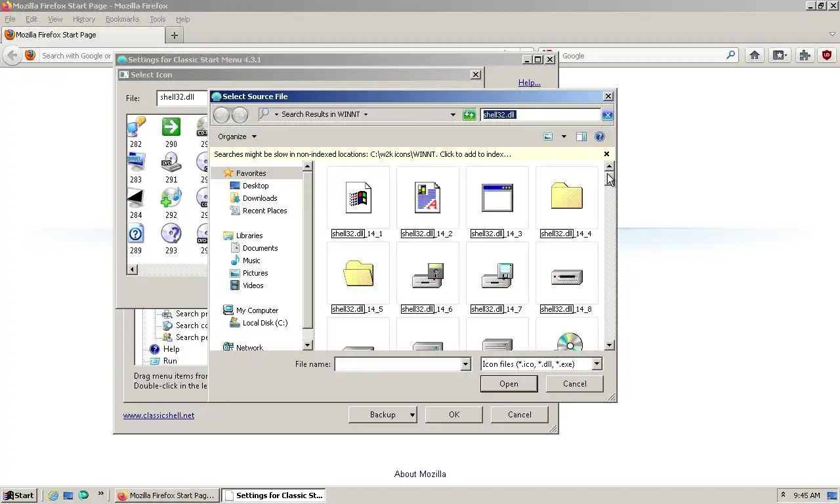Click the shell32.dll search field
840x504 pixels.
tap(541, 115)
